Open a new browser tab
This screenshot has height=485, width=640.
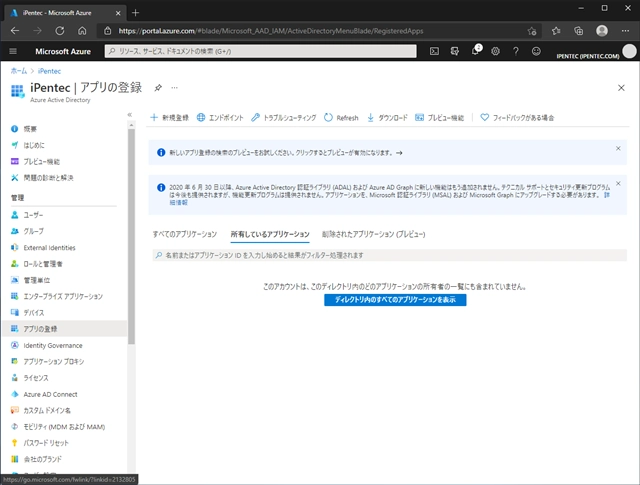(x=136, y=13)
